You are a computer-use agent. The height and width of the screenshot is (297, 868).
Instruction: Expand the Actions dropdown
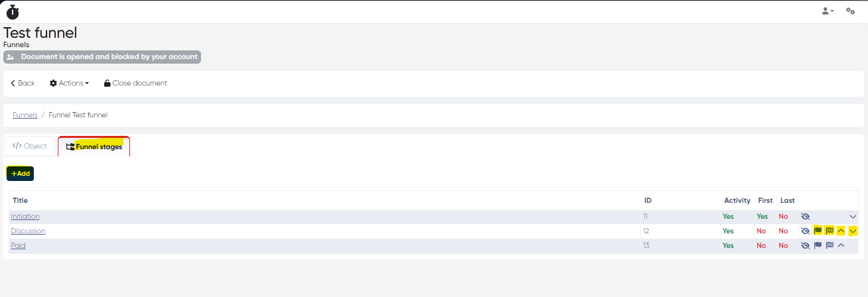click(70, 84)
